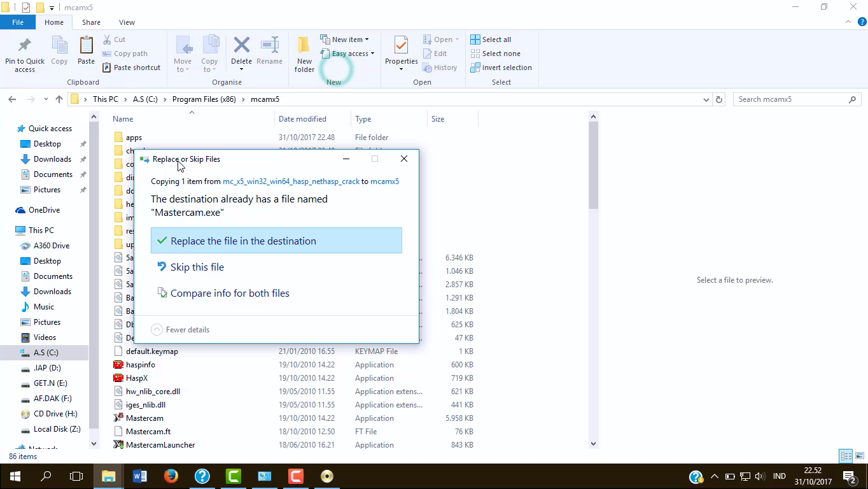
Task: Select the apps folder
Action: 134,138
